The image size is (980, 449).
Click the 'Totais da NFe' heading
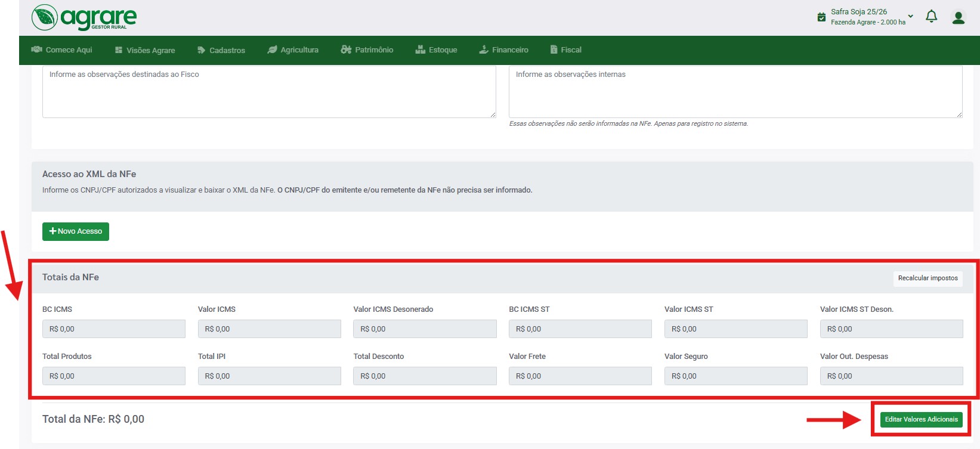[x=70, y=277]
